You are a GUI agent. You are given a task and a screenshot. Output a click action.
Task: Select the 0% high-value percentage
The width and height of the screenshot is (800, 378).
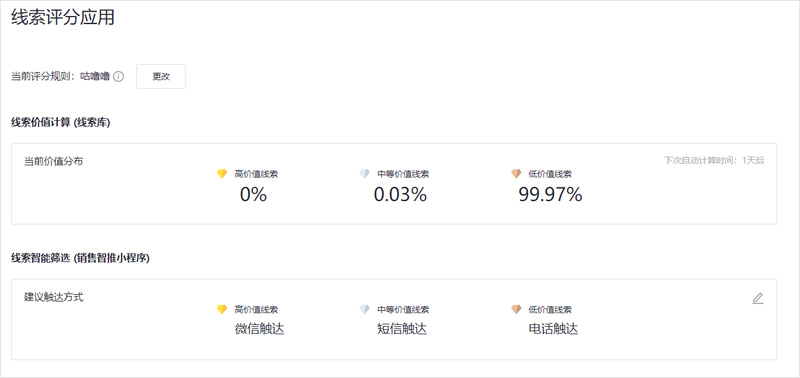[x=254, y=195]
